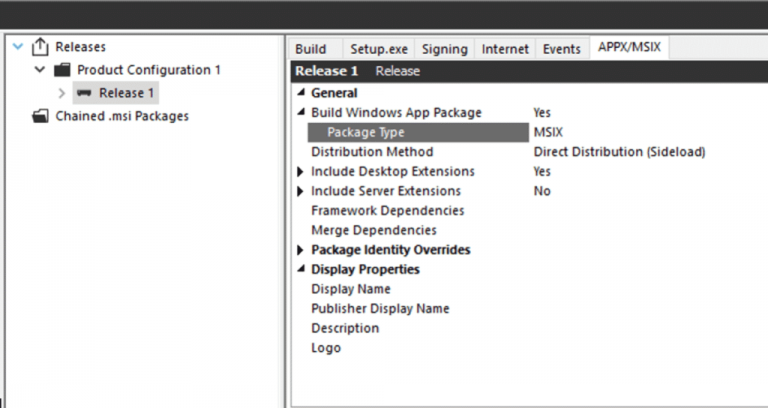Open the Setup.exe tab
The height and width of the screenshot is (408, 768).
379,49
